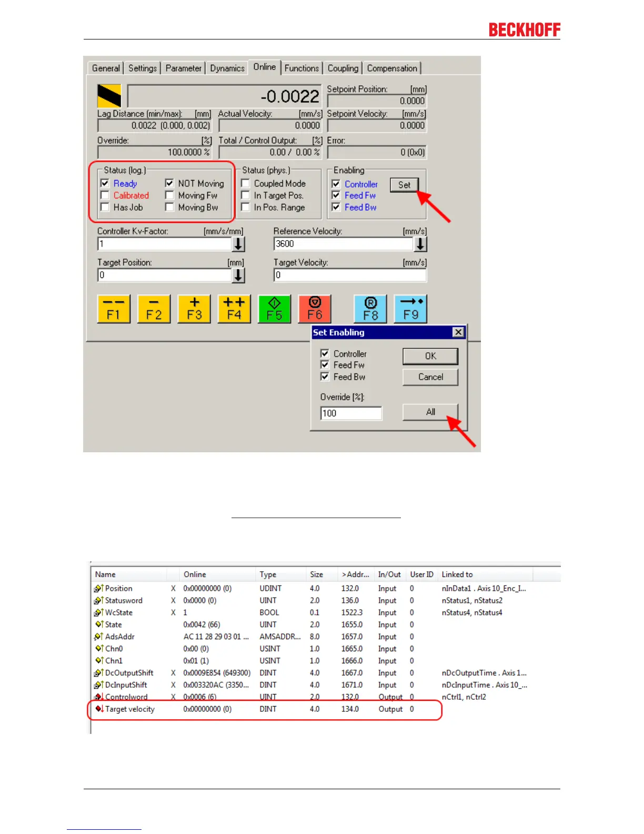Image resolution: width=644 pixels, height=834 pixels.
Task: Click the red F6 stop button
Action: [315, 309]
